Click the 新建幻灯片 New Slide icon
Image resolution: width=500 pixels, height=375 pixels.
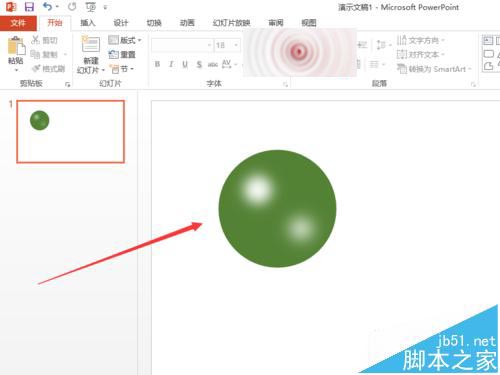point(91,44)
